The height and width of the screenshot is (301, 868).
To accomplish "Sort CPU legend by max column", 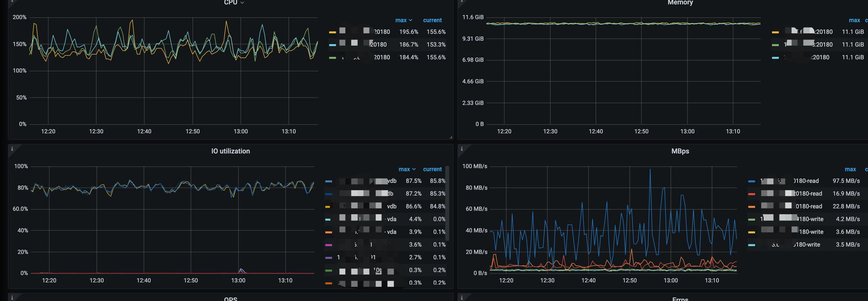I will click(403, 20).
